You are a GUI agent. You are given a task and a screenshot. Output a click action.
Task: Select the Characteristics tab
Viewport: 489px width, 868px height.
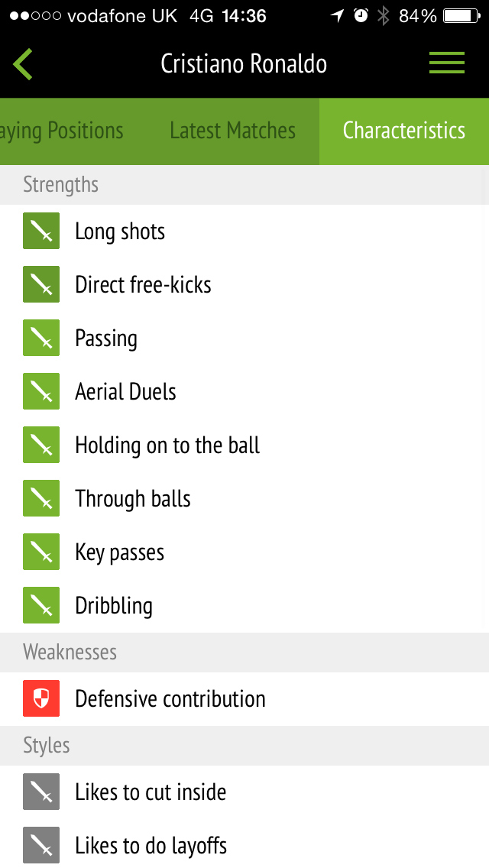(x=403, y=131)
